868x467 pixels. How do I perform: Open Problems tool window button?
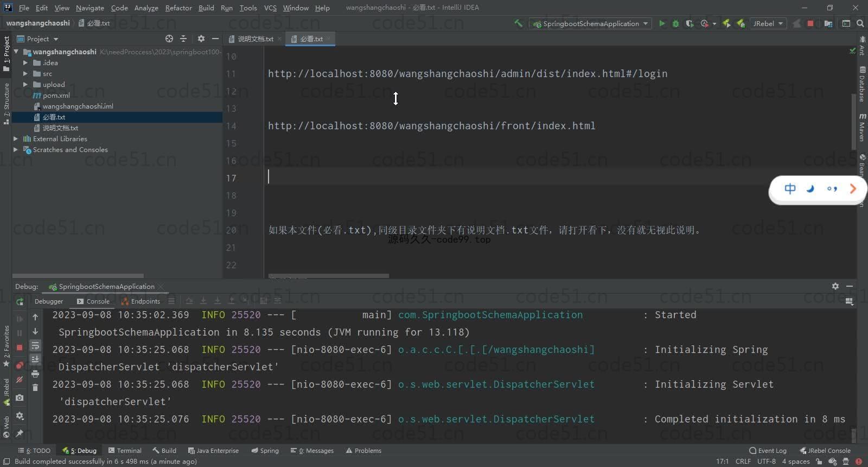coord(363,451)
